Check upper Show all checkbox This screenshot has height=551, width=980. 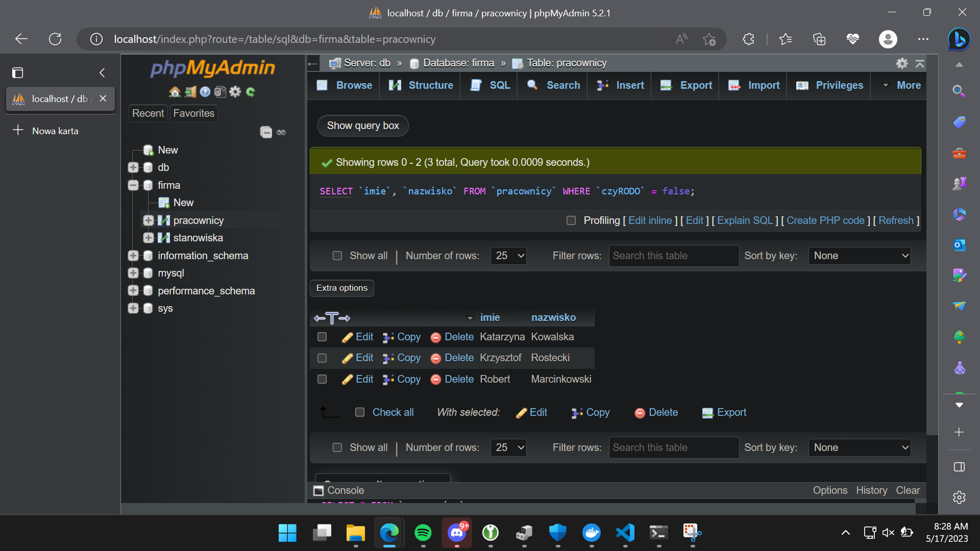(x=337, y=256)
